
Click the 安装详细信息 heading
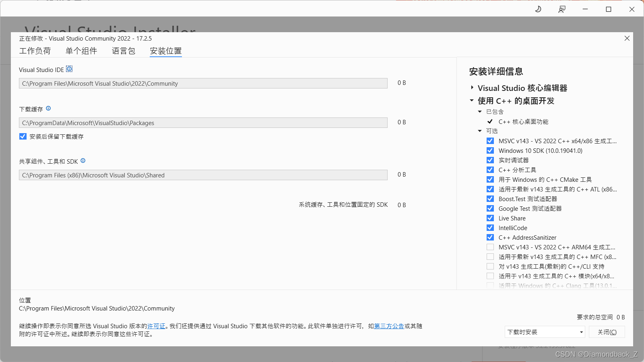[496, 71]
